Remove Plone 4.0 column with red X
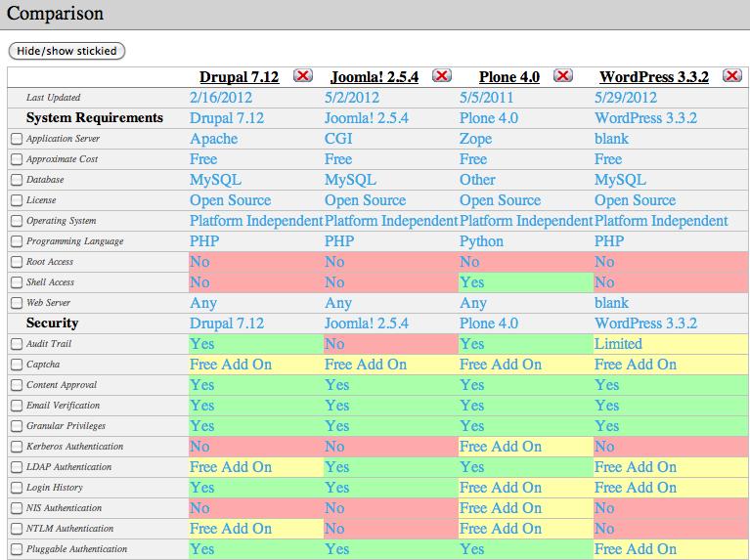The image size is (750, 560). click(x=563, y=75)
